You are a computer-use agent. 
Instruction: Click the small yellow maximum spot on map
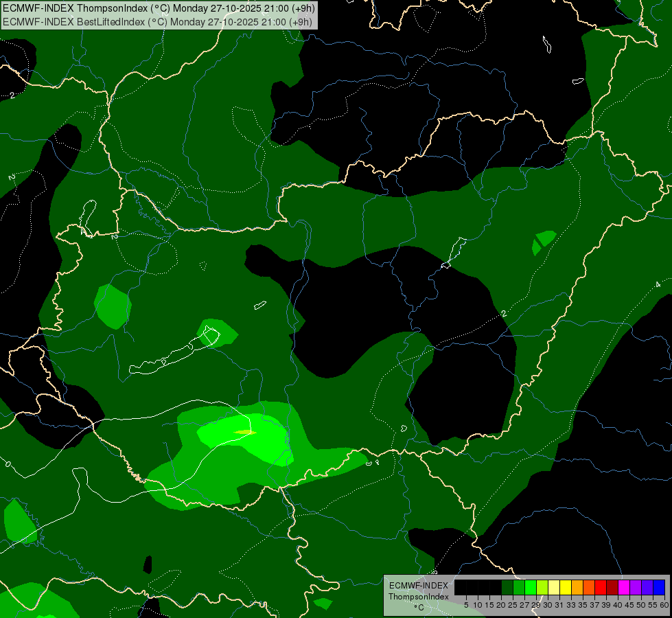click(245, 433)
